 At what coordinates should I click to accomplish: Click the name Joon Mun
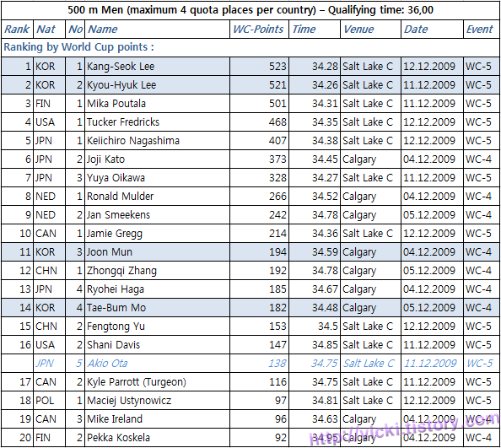110,251
